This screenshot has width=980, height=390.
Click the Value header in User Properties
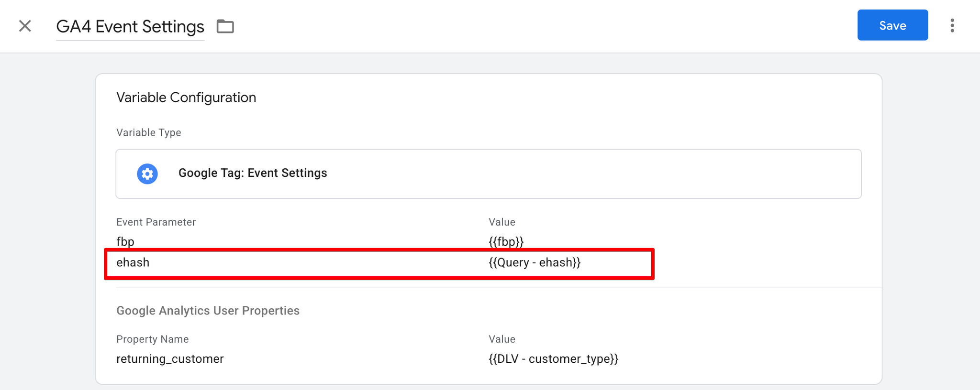(x=501, y=339)
